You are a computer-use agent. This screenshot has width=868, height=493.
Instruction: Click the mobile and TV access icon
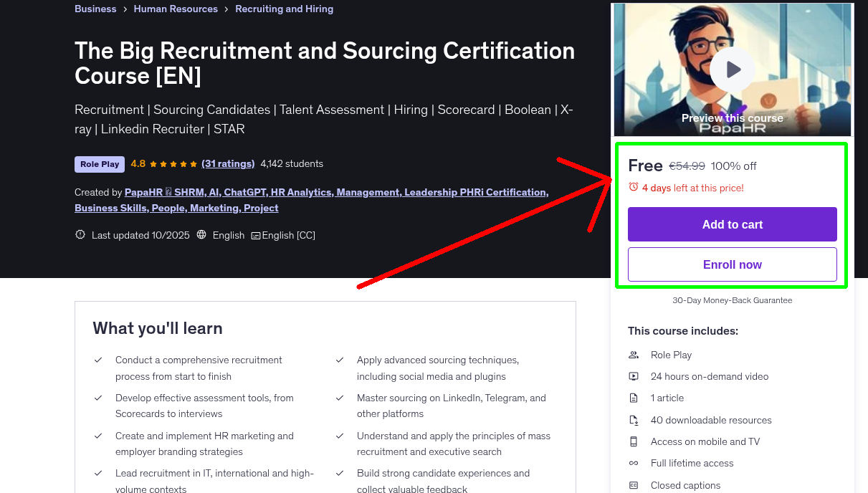tap(633, 441)
